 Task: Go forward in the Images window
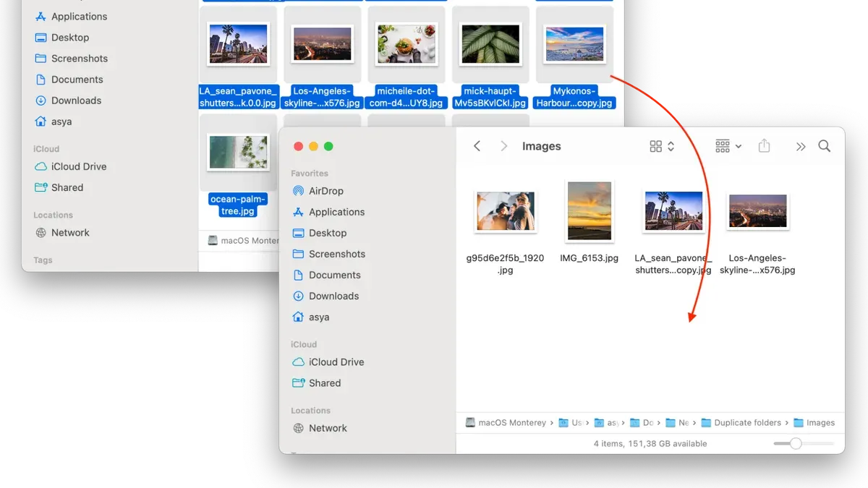[x=504, y=146]
